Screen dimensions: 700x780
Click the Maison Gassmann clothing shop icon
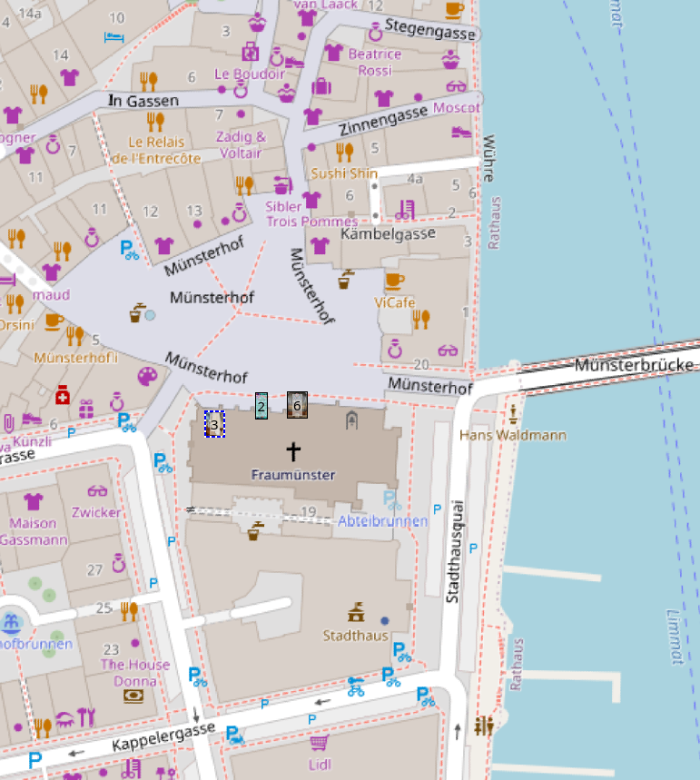(x=34, y=501)
